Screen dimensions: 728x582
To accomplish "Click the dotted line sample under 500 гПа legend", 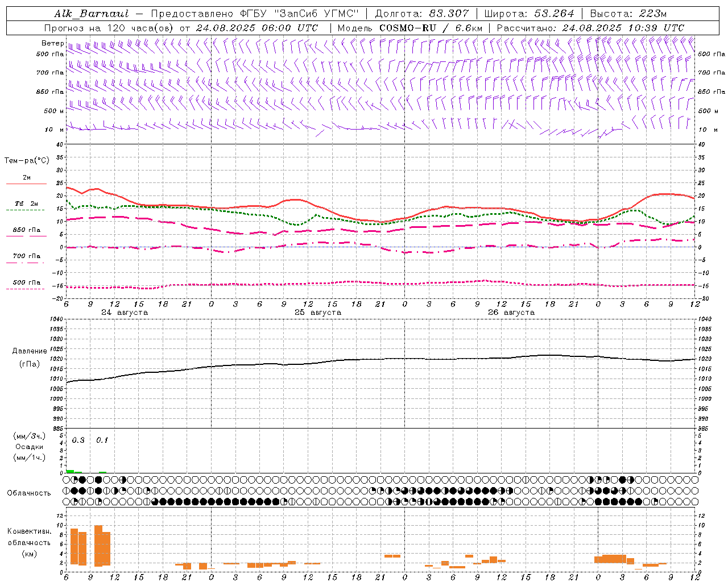I will [25, 289].
